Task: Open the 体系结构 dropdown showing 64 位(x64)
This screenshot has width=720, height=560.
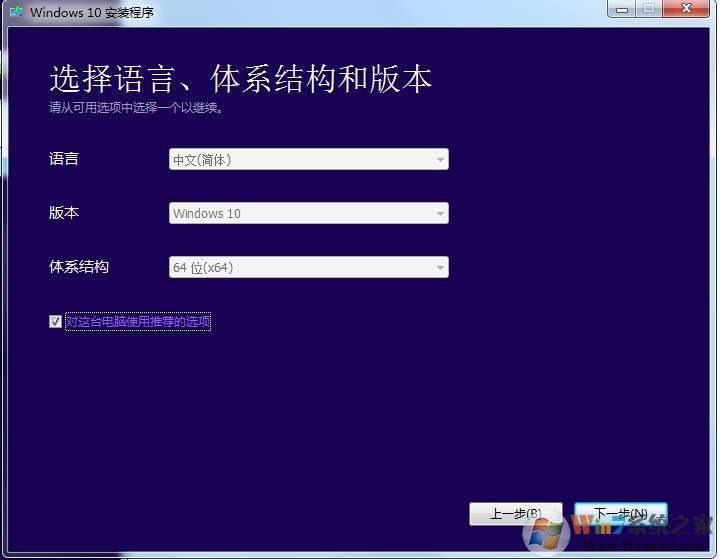Action: pos(309,267)
